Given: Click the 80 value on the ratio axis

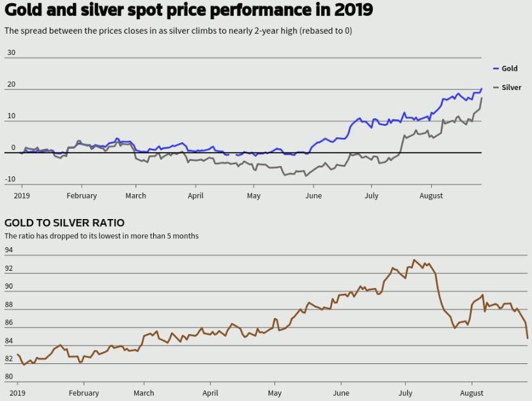Looking at the screenshot, I should click(9, 377).
